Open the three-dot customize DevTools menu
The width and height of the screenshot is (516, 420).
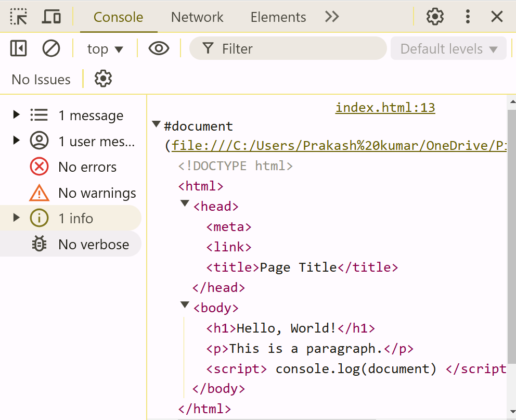click(x=468, y=17)
